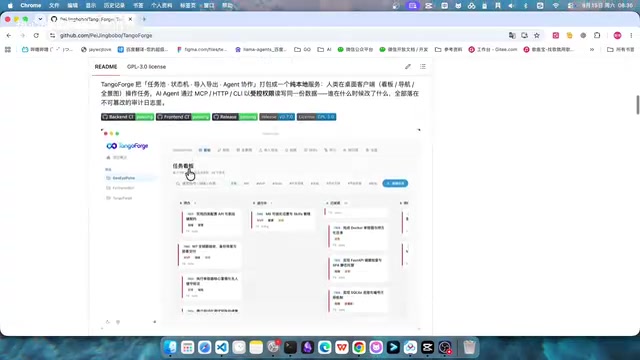The image size is (640, 360).
Task: Open the GO bookmarks folder
Action: pos(302,49)
